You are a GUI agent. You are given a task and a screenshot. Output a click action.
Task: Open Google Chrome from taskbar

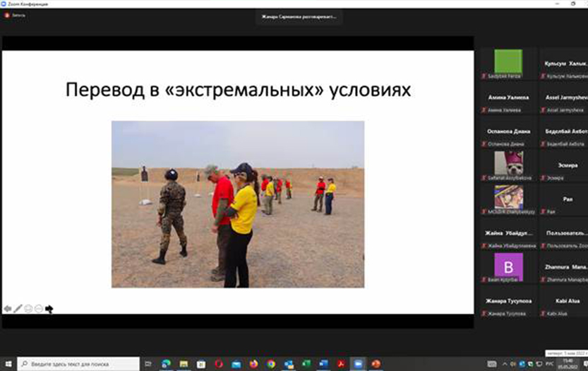pos(271,364)
